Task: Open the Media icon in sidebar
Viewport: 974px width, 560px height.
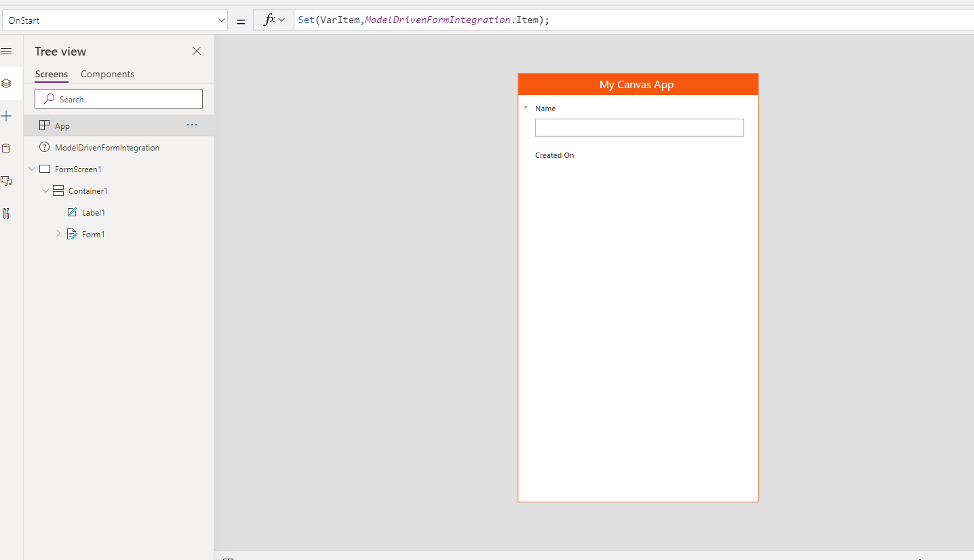Action: [6, 181]
